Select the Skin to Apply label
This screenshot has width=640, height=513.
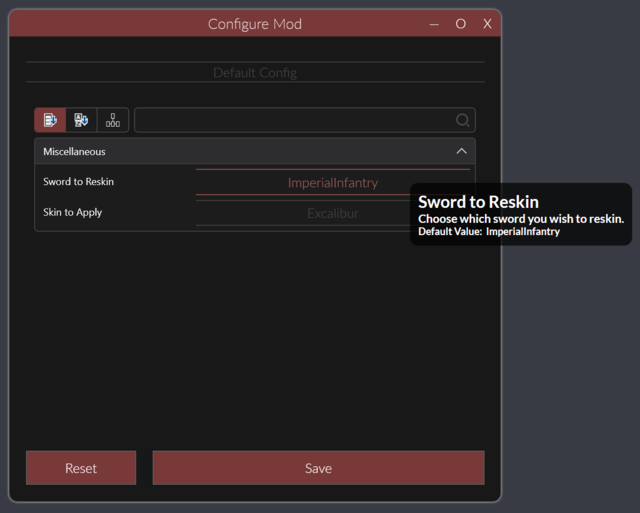[72, 212]
